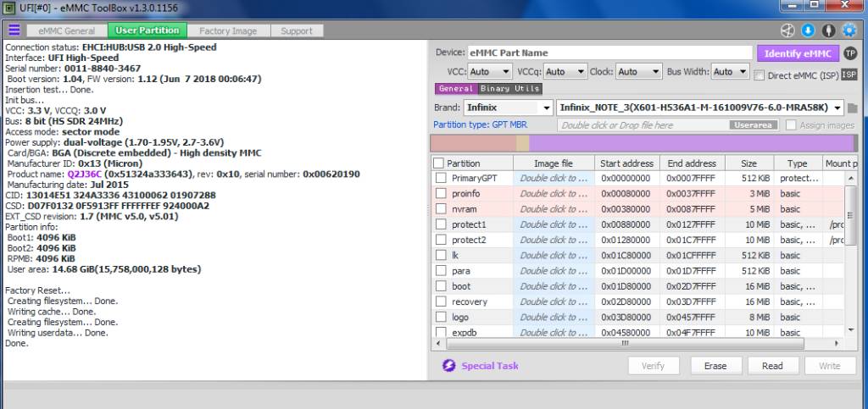The image size is (868, 409).
Task: Open the VCC voltage dropdown
Action: [x=491, y=72]
